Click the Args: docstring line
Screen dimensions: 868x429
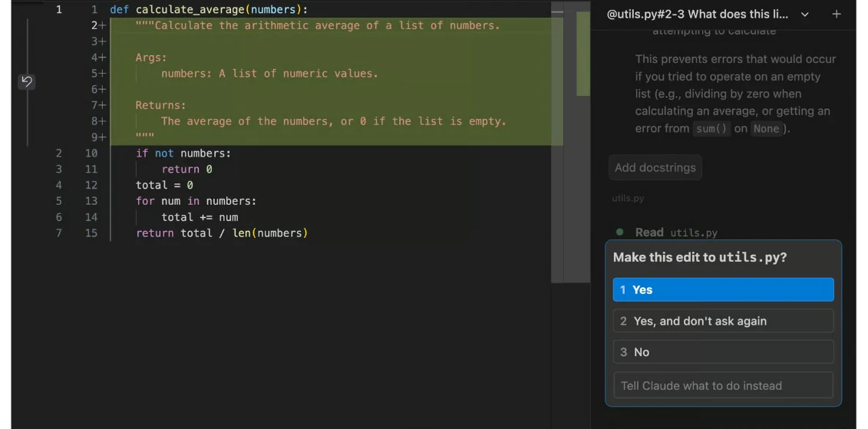click(x=151, y=58)
